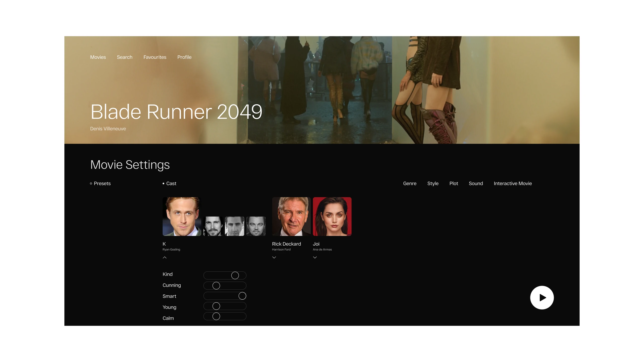This screenshot has width=644, height=362.
Task: Pick the middle alternate actor thumbnail
Action: pyautogui.click(x=234, y=226)
